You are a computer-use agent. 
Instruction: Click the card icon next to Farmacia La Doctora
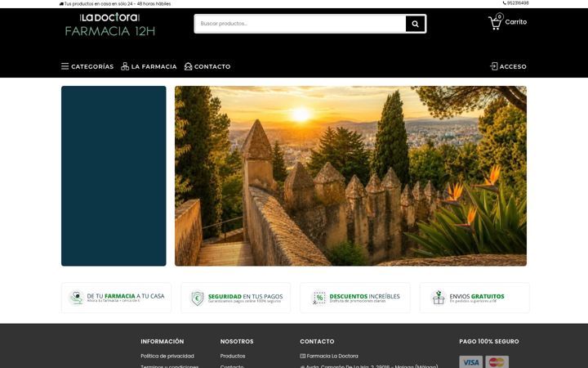[x=303, y=356]
